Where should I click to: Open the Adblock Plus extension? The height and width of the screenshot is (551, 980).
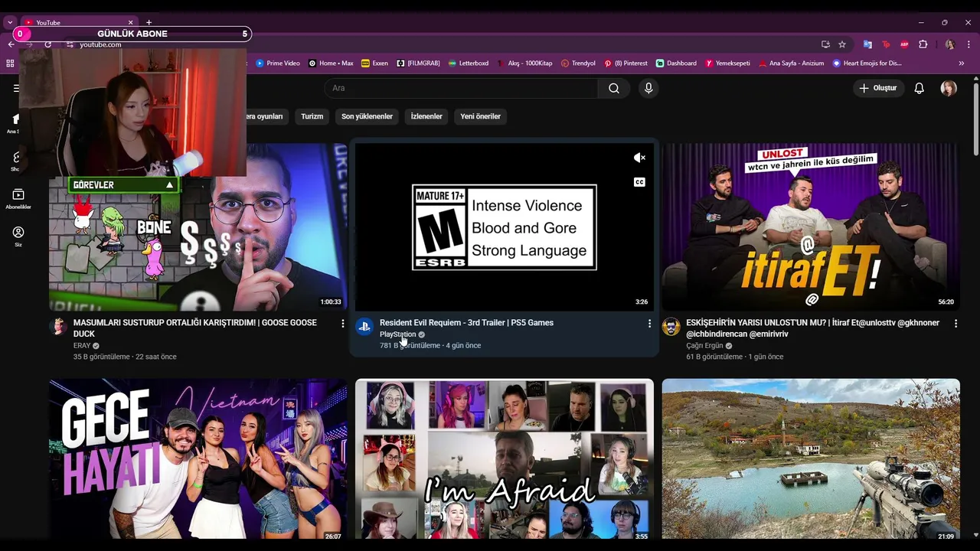click(904, 44)
